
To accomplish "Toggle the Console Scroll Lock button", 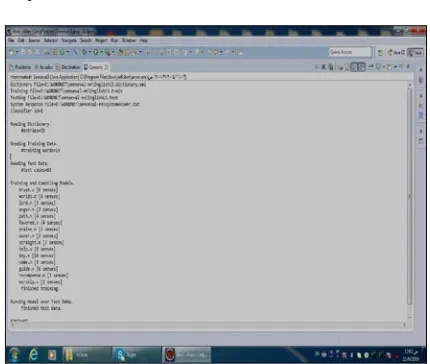I will (x=346, y=67).
